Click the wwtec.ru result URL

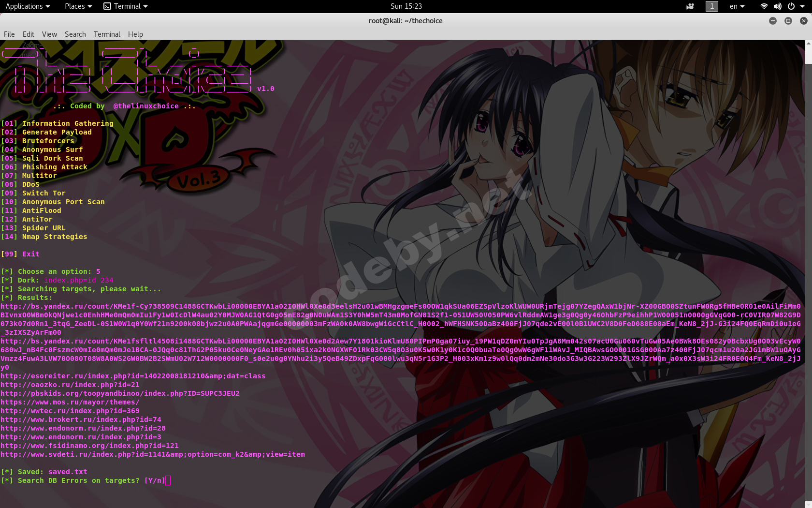(x=70, y=411)
